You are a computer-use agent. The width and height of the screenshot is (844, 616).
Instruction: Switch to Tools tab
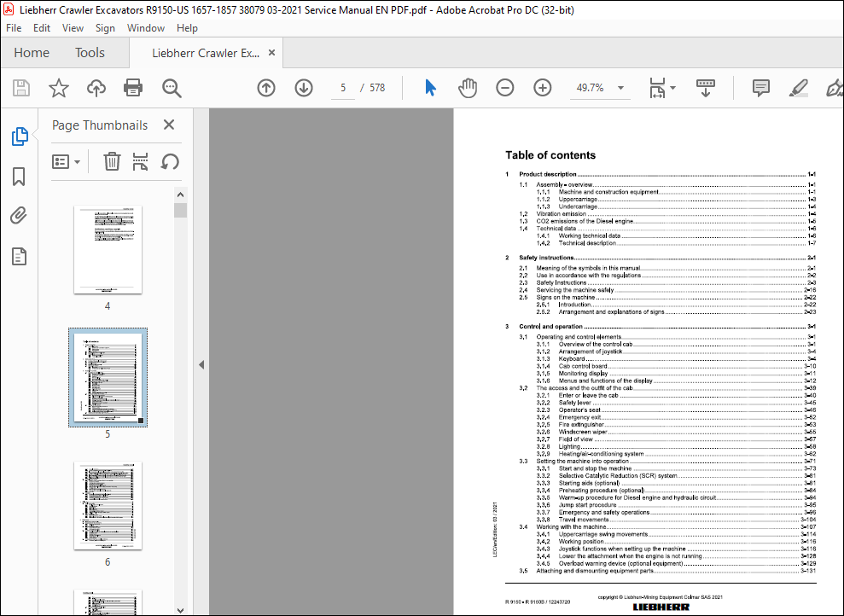(90, 53)
